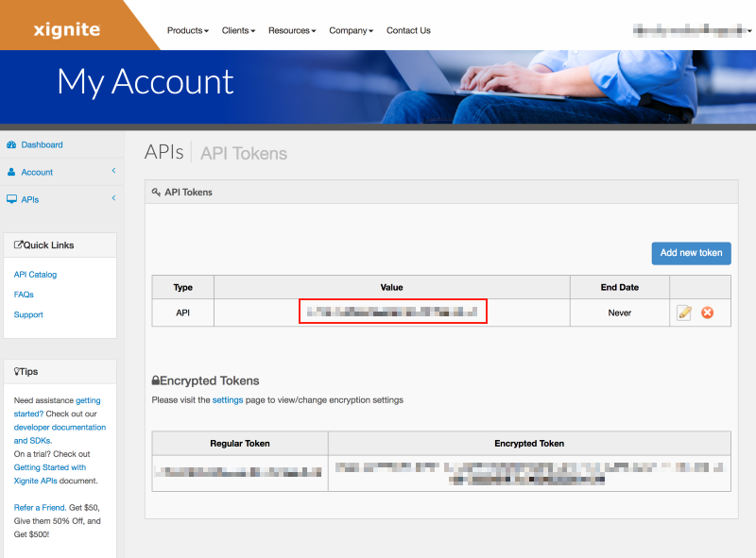Screen dimensions: 756x558
Task: Click the Quick Links external icon
Action: pos(18,245)
